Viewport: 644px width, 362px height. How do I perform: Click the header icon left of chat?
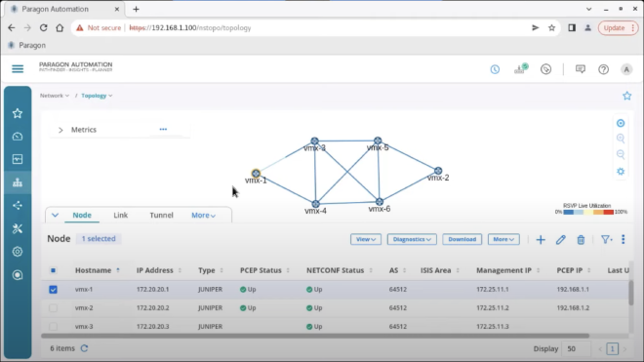coord(545,69)
